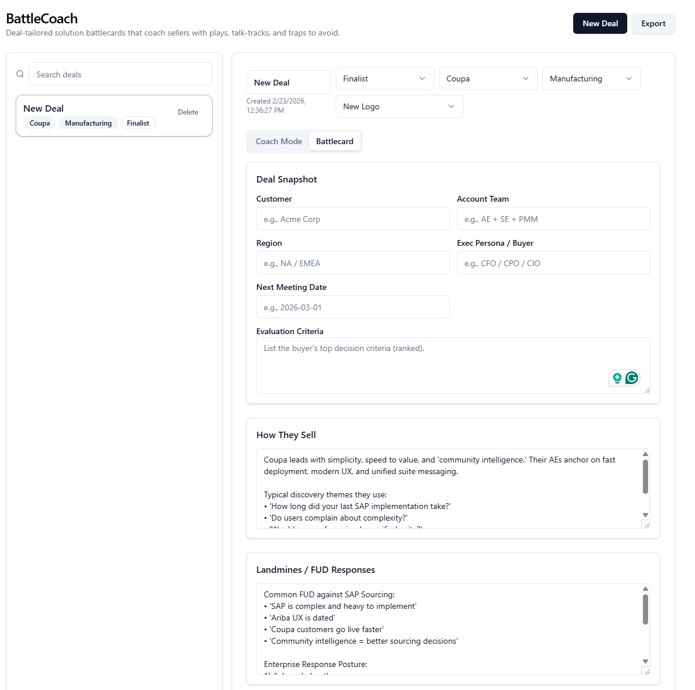Image resolution: width=695 pixels, height=690 pixels.
Task: Click the Coupa tag on deal card
Action: pos(40,123)
